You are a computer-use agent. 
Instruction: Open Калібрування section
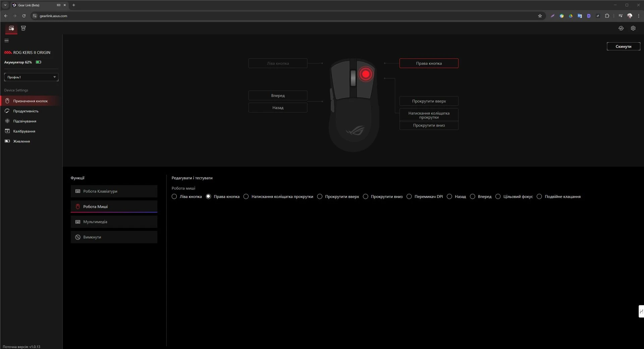click(x=31, y=131)
